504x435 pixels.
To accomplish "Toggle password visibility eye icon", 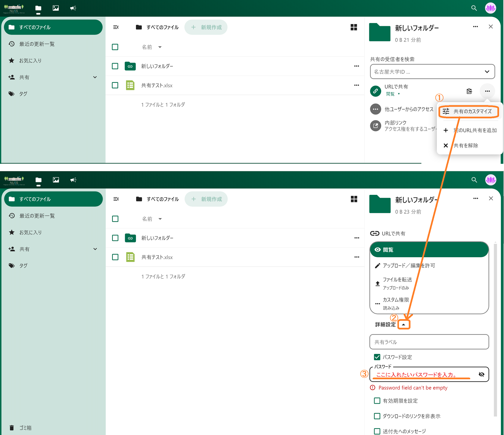I will coord(481,374).
